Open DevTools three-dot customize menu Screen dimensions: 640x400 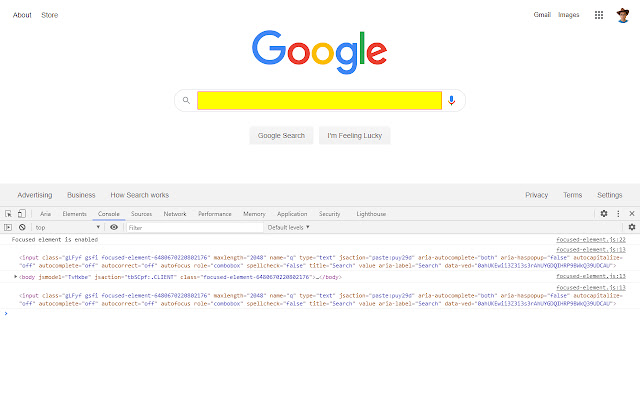(x=618, y=213)
